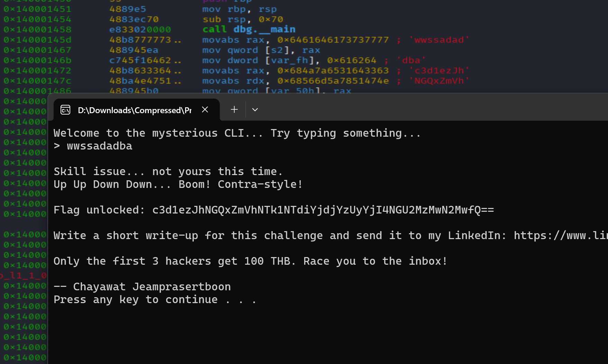Click the 'sub rsp, 0x70' instruction
Image resolution: width=608 pixels, height=364 pixels.
(x=243, y=19)
